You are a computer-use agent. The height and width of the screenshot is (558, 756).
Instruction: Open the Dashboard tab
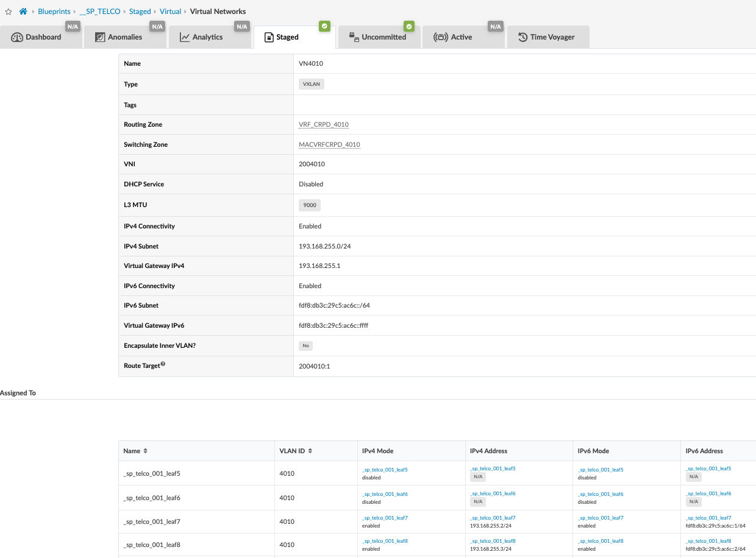coord(41,37)
